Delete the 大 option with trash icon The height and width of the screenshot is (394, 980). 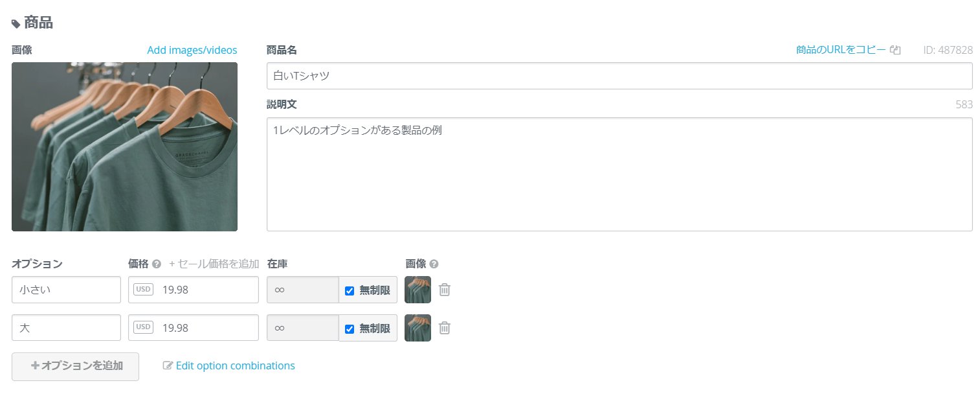445,328
